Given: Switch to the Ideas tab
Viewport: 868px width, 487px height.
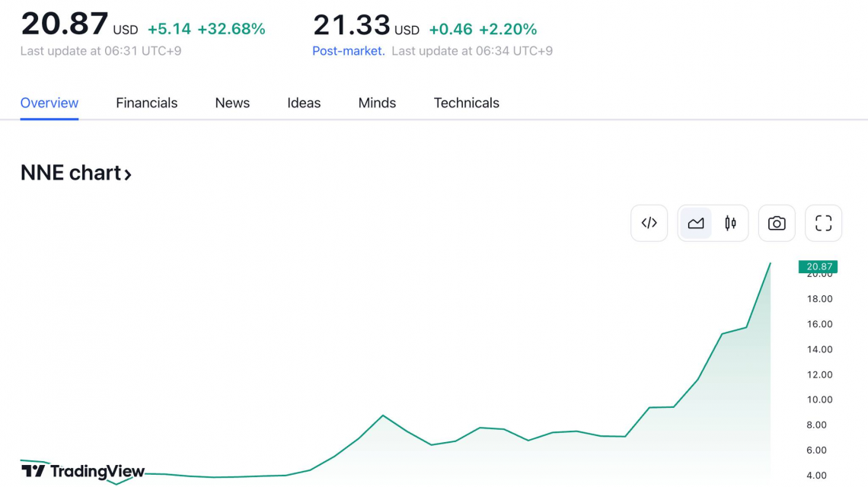Looking at the screenshot, I should (x=304, y=103).
